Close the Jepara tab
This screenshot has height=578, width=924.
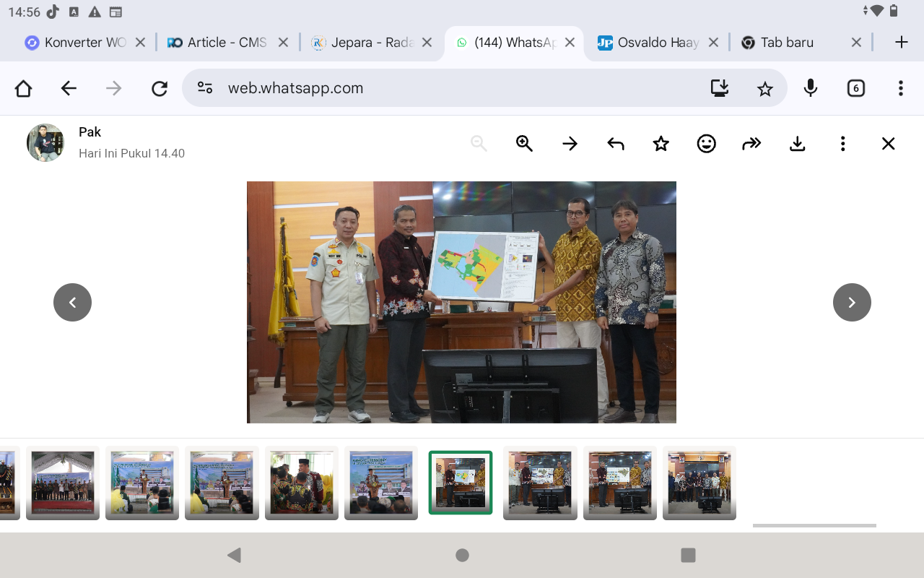click(x=427, y=43)
